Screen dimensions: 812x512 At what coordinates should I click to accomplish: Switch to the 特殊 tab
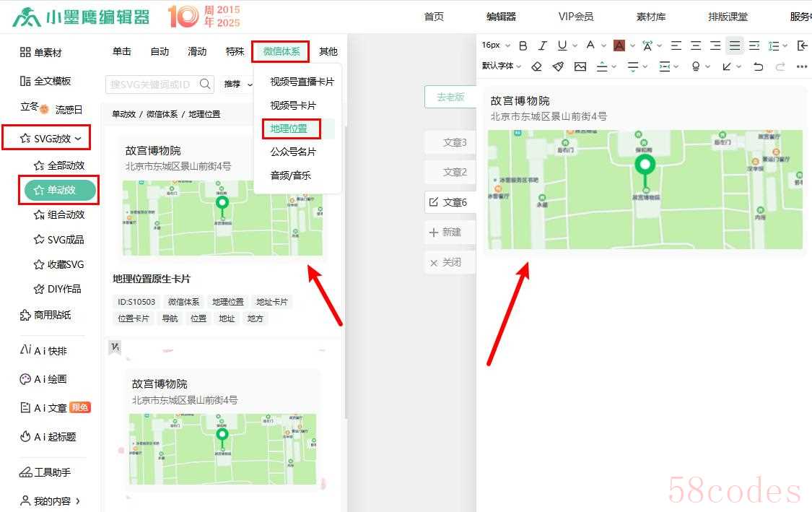pyautogui.click(x=235, y=51)
